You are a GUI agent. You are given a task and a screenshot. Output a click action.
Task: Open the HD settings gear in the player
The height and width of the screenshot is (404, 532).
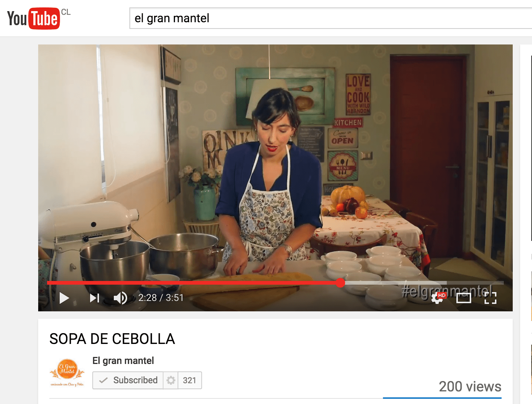(x=438, y=298)
